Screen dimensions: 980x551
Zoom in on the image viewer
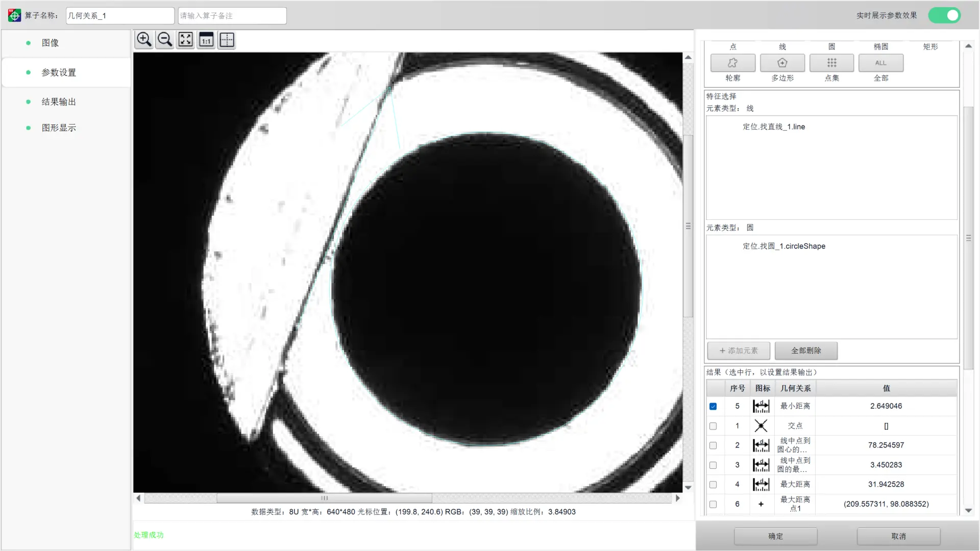click(x=144, y=40)
